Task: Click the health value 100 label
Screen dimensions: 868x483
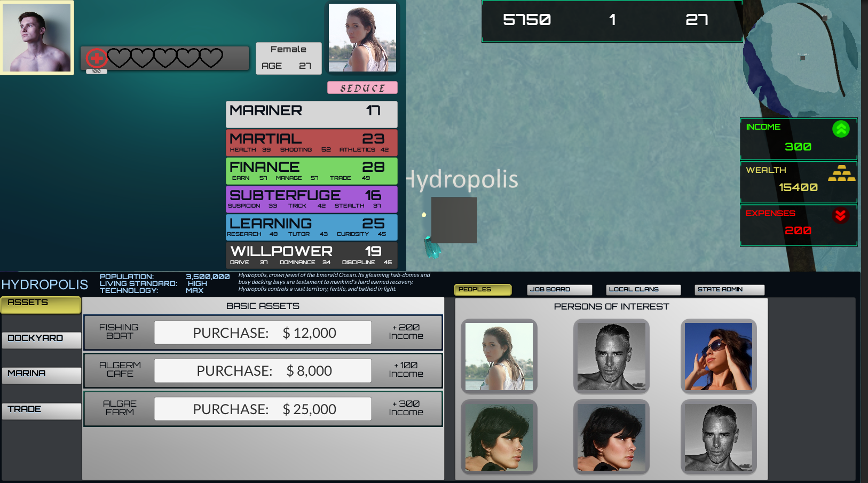Action: pyautogui.click(x=97, y=71)
